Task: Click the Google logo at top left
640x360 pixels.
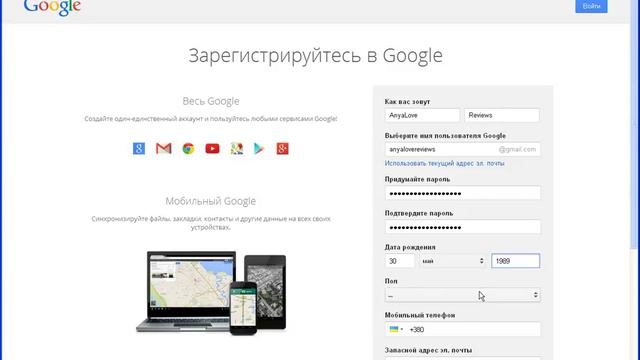Action: tap(52, 7)
